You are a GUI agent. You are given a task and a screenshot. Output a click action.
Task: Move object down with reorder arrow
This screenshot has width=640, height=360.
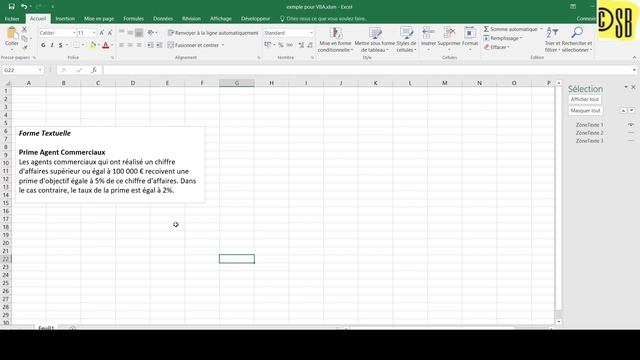coord(631,111)
